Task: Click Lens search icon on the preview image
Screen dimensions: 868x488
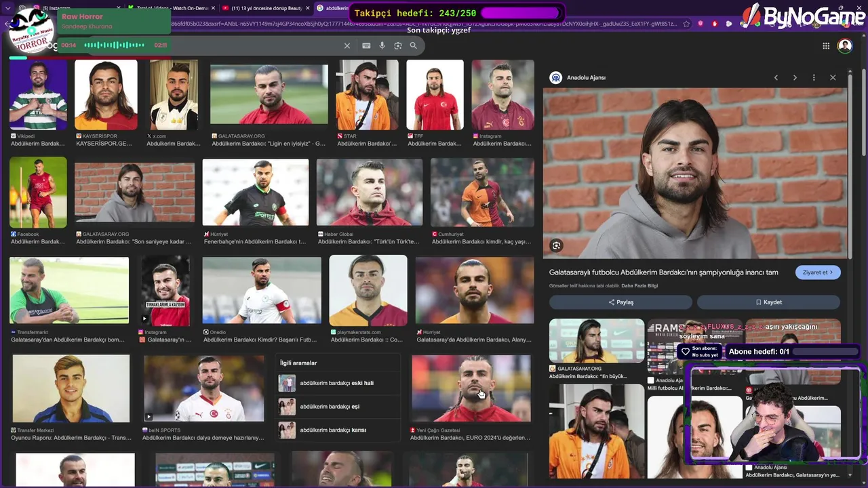Action: pyautogui.click(x=557, y=245)
